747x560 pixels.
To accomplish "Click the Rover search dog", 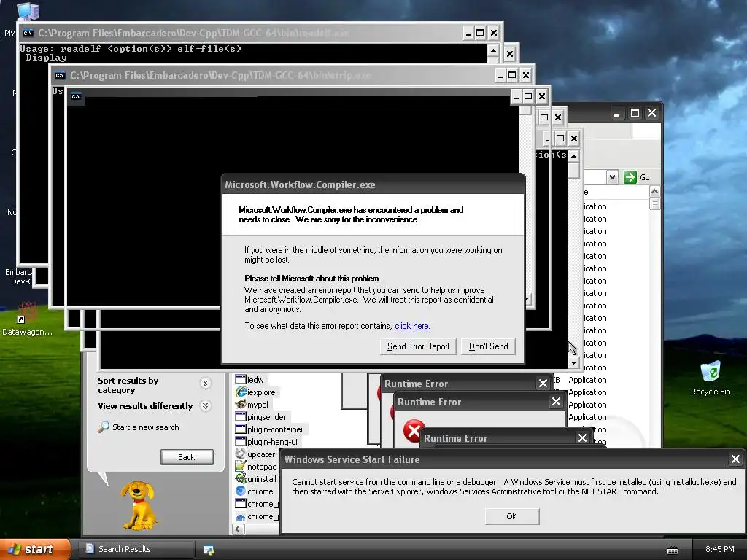I will point(138,505).
